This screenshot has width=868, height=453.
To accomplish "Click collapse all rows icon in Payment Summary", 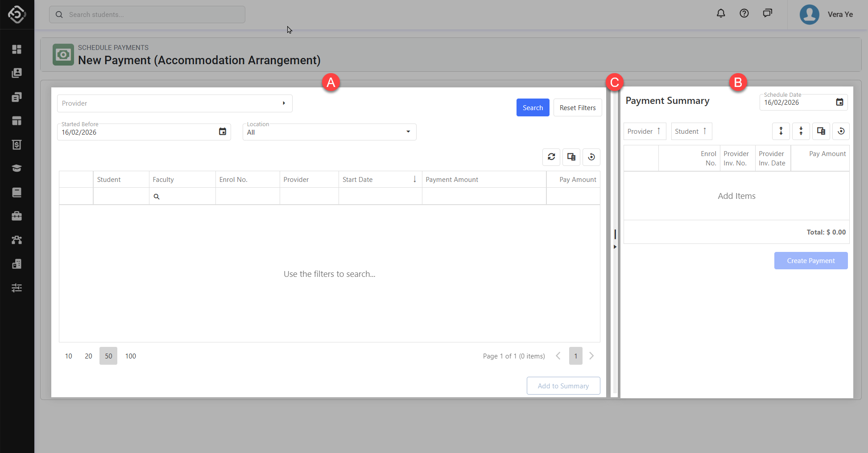I will [x=801, y=131].
